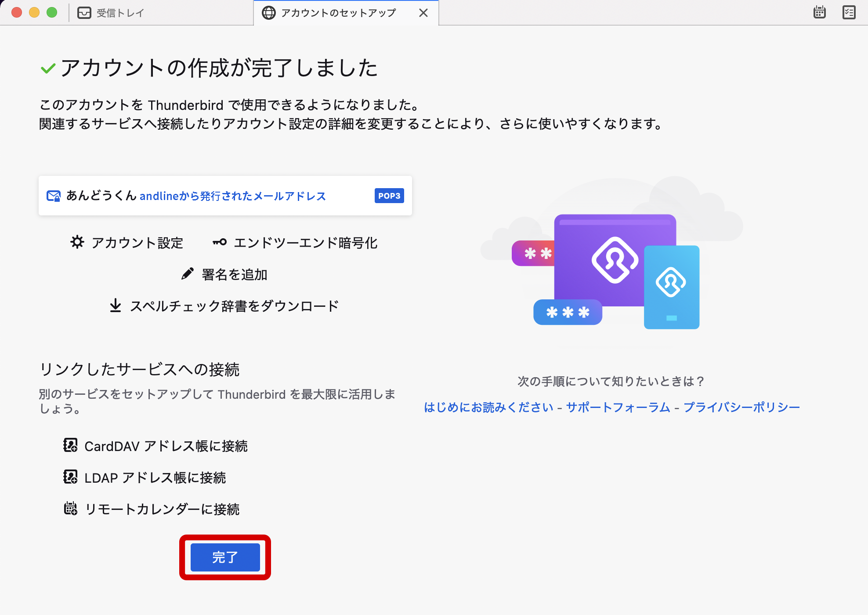The image size is (868, 615).
Task: Click the gear icon for アカウント設定
Action: pyautogui.click(x=77, y=242)
